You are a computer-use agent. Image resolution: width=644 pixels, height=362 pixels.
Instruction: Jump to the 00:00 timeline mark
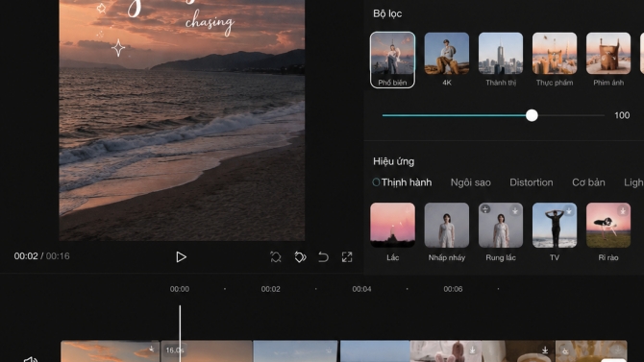180,289
